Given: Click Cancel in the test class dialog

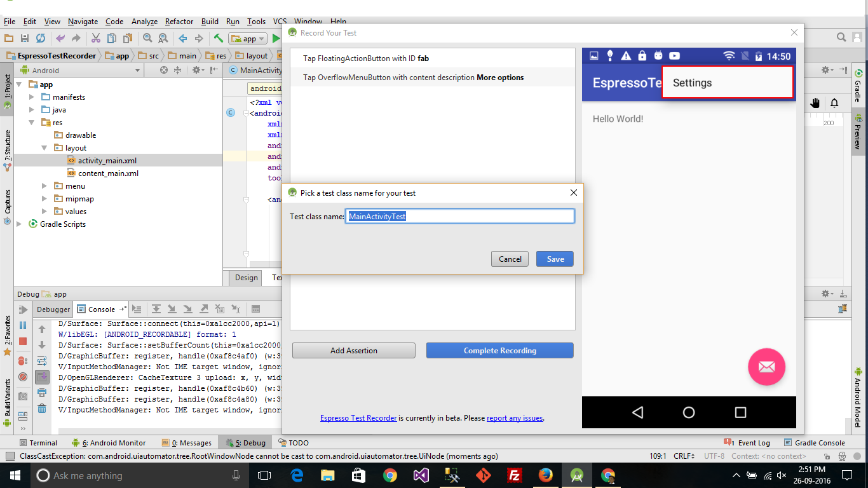Looking at the screenshot, I should pyautogui.click(x=510, y=259).
